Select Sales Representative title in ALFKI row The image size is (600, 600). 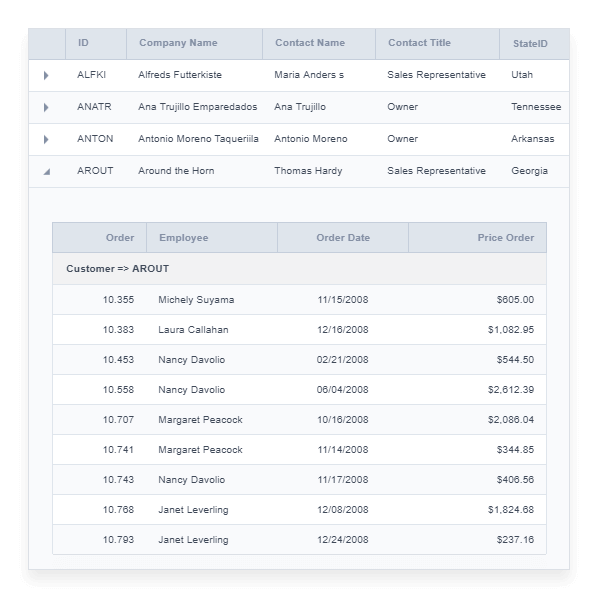pyautogui.click(x=437, y=75)
